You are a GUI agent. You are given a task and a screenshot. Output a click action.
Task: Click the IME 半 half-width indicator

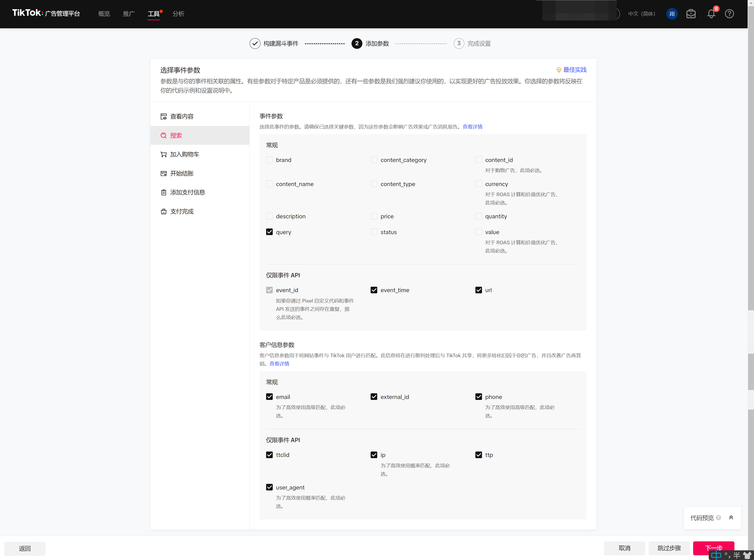tap(737, 555)
